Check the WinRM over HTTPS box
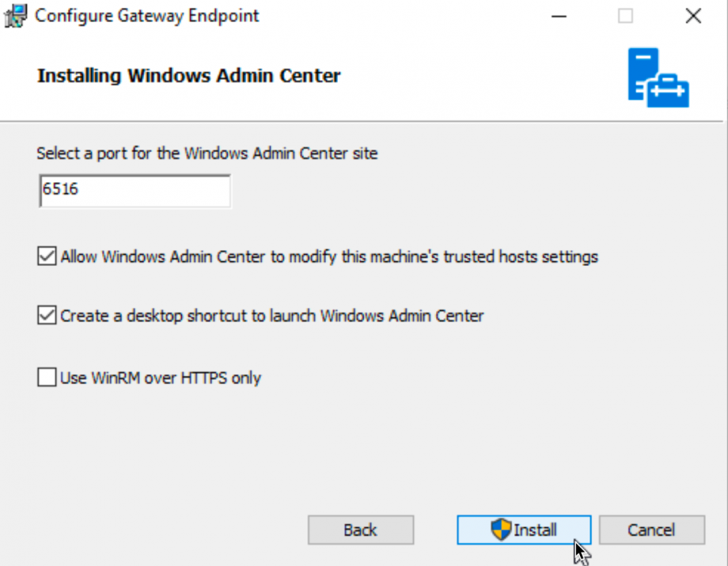Image resolution: width=728 pixels, height=566 pixels. [x=45, y=378]
